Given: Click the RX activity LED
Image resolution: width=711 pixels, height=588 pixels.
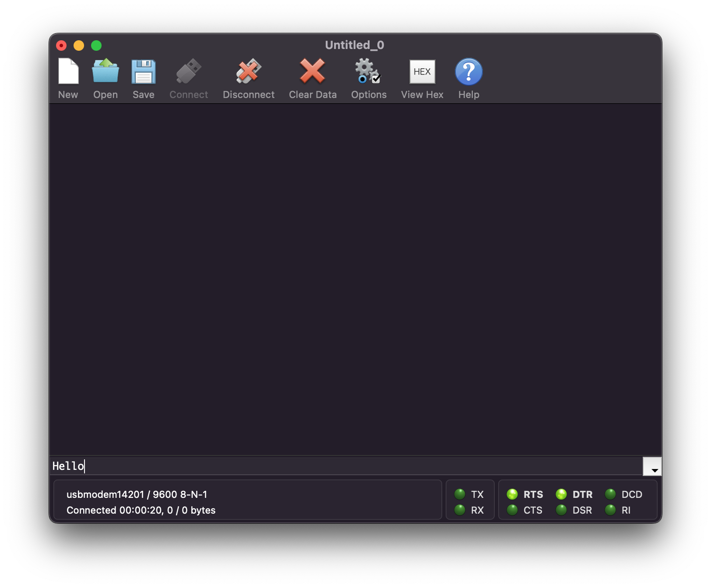Looking at the screenshot, I should click(460, 510).
